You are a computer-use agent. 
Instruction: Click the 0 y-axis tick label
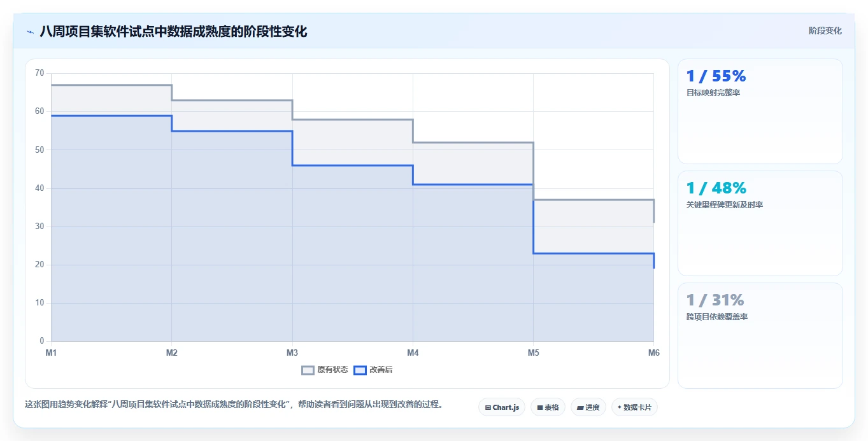[42, 341]
